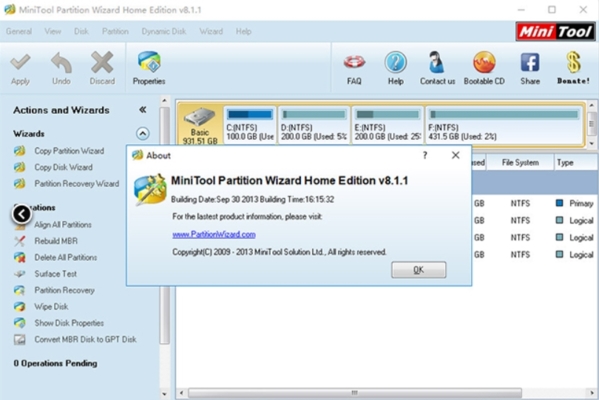
Task: Collapse the Wizards section chevron
Action: pos(142,134)
